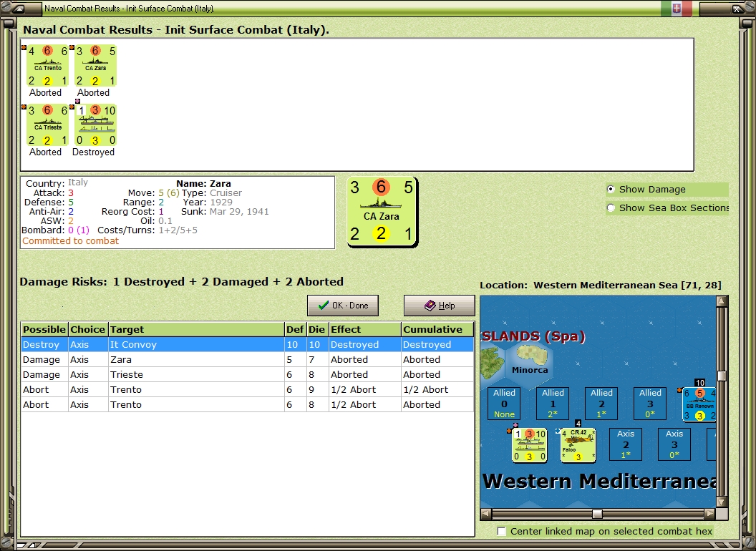This screenshot has height=551, width=756.
Task: Click the Location Western Mediterranean Sea label
Action: pyautogui.click(x=601, y=285)
